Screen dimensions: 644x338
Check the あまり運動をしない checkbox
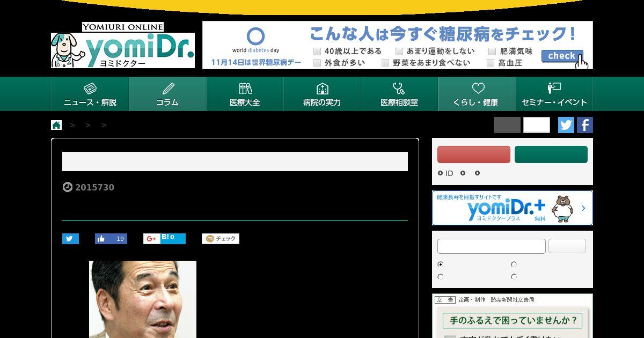pos(399,52)
